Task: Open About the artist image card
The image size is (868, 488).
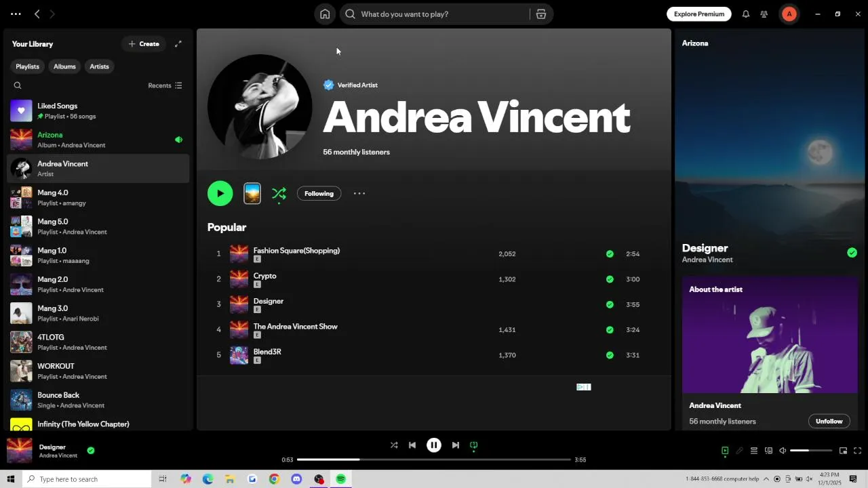Action: [770, 335]
